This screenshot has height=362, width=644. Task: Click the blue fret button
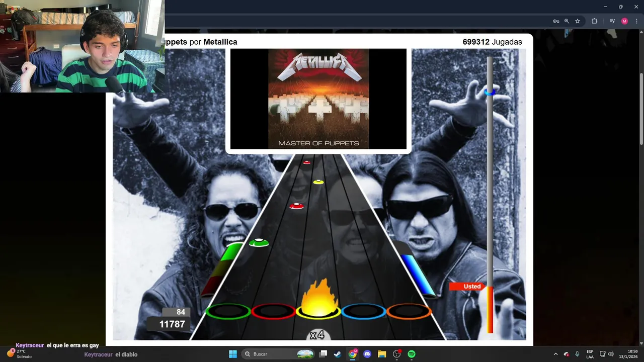[x=364, y=312]
